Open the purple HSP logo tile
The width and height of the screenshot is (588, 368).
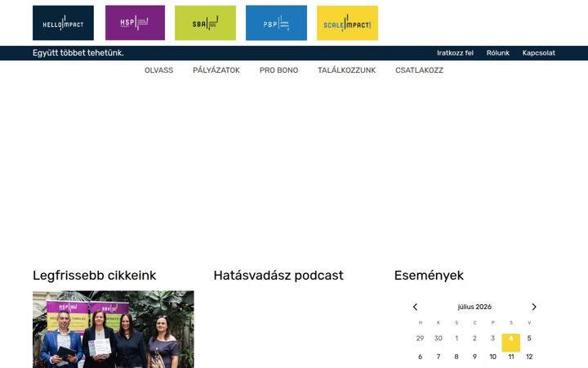coord(135,23)
